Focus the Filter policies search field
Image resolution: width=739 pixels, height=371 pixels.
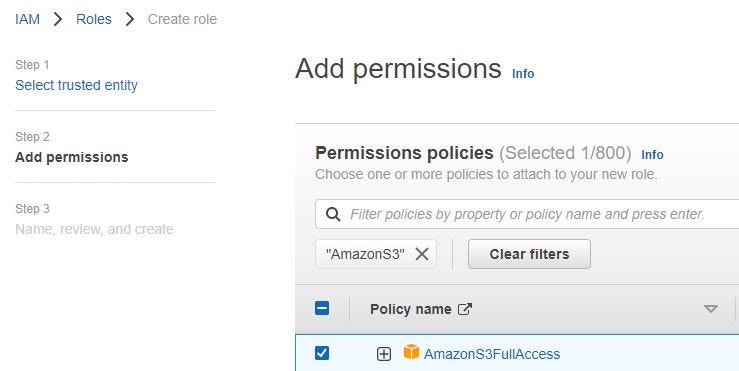pos(527,214)
